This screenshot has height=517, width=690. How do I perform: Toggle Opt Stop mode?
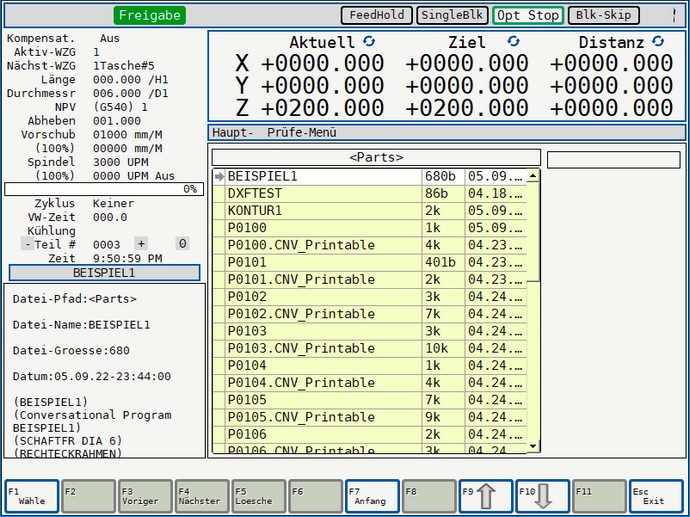[x=528, y=15]
